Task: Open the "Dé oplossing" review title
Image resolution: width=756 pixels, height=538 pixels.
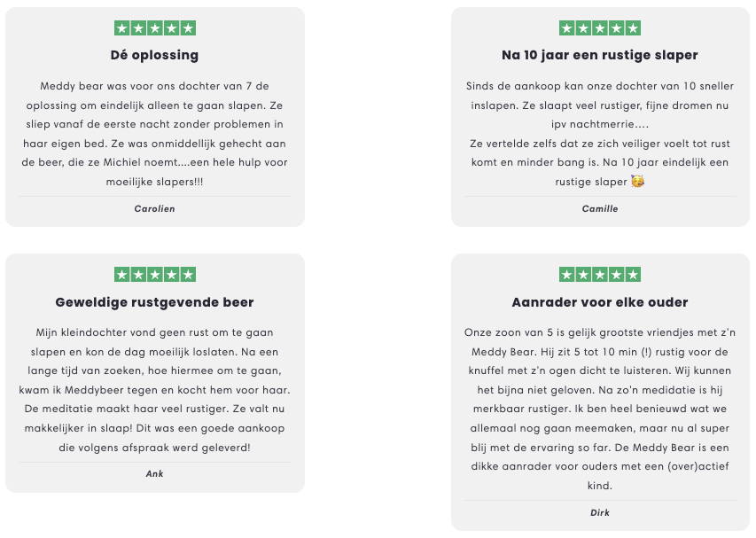Action: coord(154,55)
